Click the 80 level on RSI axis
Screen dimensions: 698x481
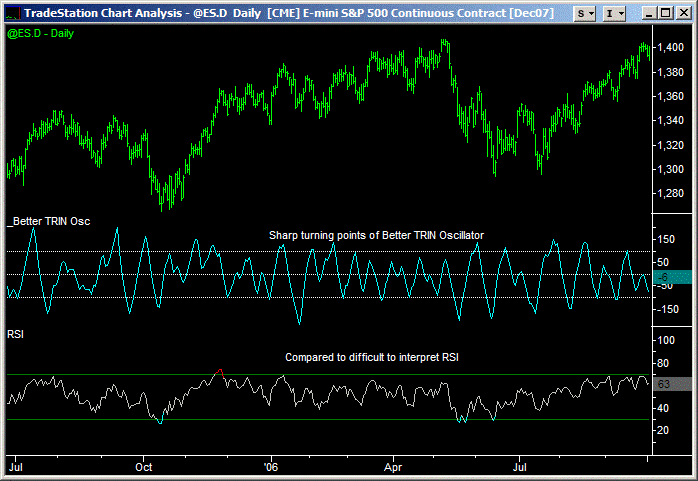coord(663,363)
